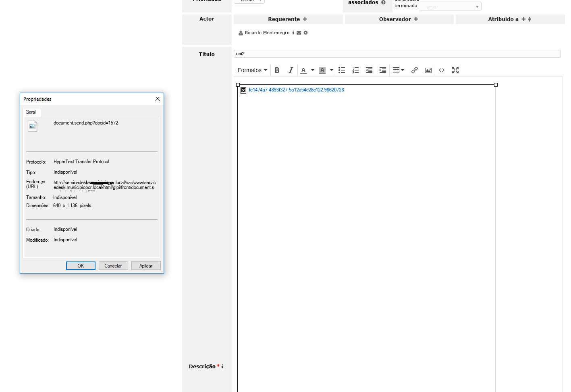Insert a numbered list
This screenshot has height=392, width=571.
click(355, 70)
